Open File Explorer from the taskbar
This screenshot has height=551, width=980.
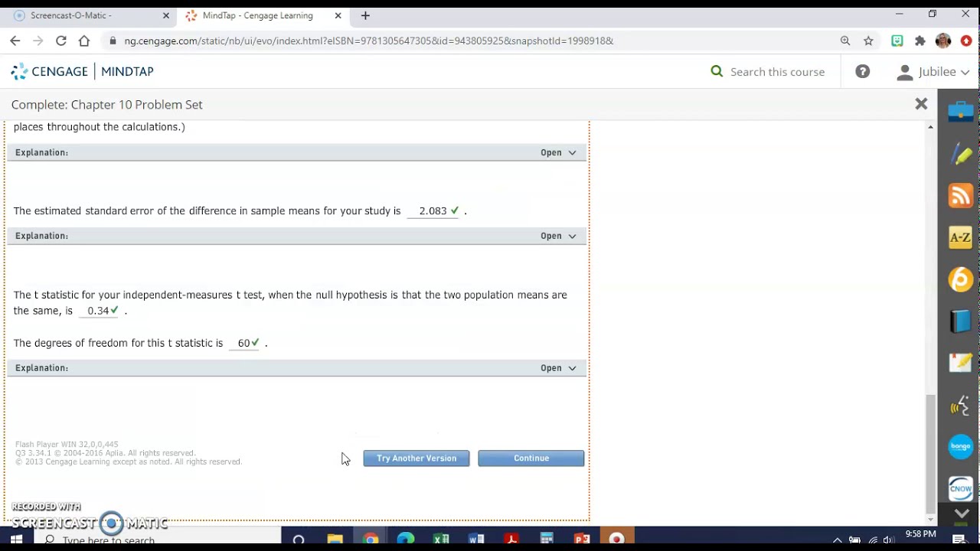pos(335,540)
